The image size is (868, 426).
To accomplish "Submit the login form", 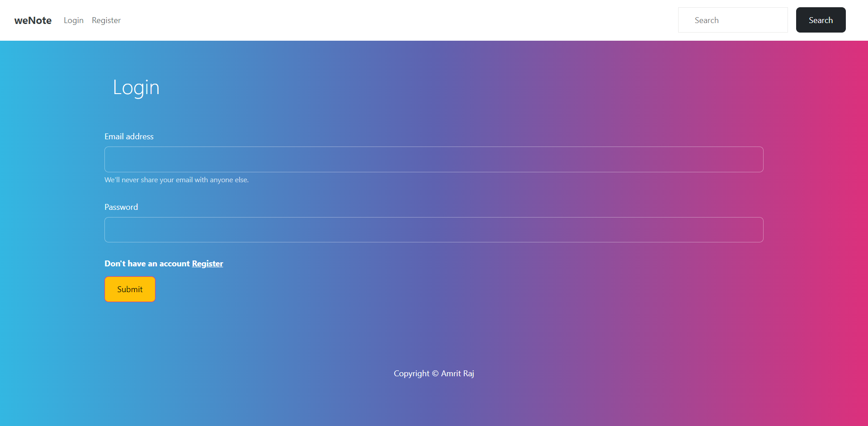I will 130,289.
